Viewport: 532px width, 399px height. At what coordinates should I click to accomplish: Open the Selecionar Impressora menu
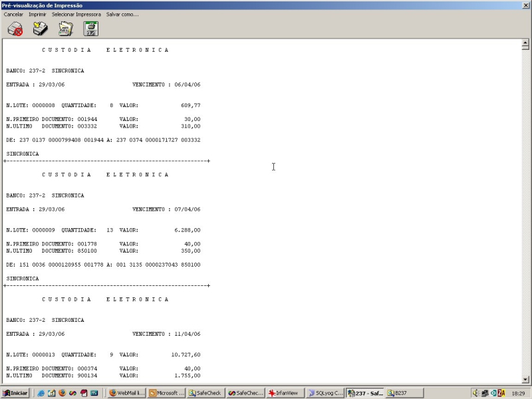tap(76, 14)
